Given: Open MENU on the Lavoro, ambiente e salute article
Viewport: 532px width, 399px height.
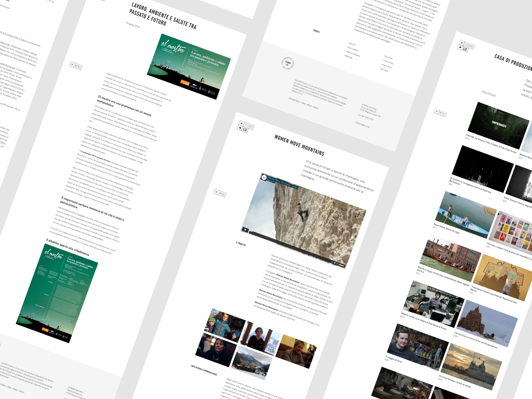Looking at the screenshot, I should pos(76,66).
